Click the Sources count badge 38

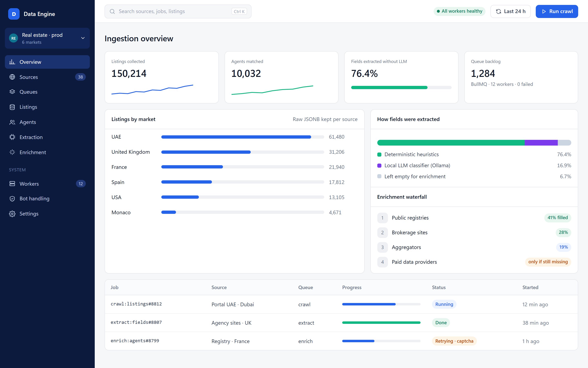[x=80, y=77]
